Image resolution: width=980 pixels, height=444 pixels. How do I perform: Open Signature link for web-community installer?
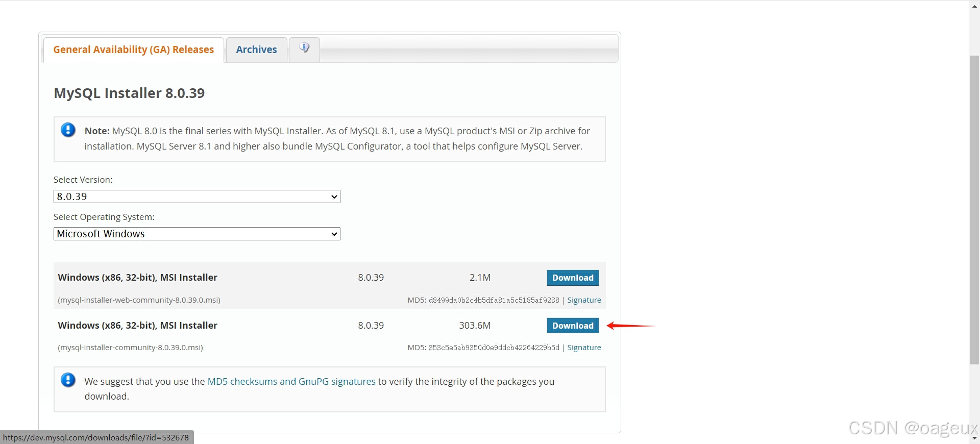pos(584,300)
